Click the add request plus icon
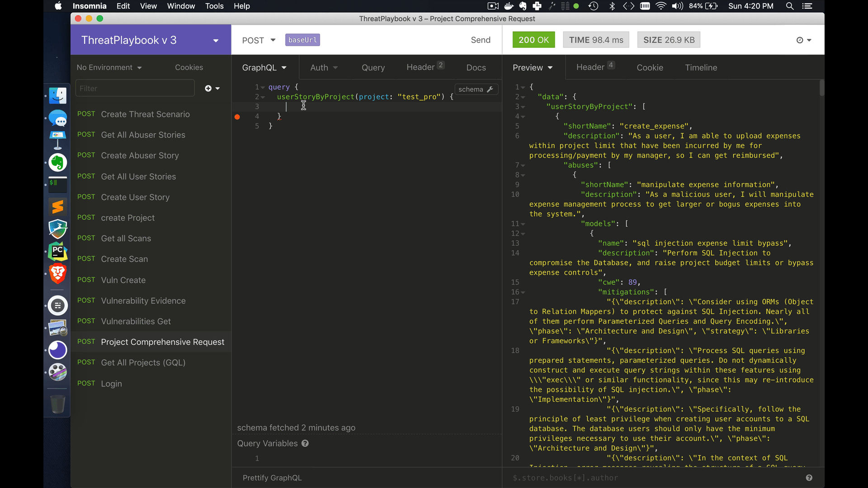 tap(208, 89)
